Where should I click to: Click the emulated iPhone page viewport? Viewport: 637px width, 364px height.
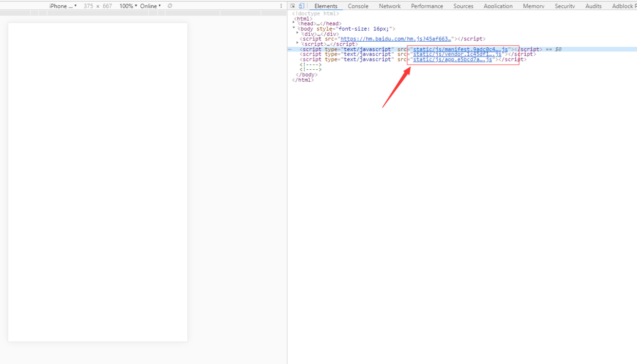pyautogui.click(x=98, y=182)
